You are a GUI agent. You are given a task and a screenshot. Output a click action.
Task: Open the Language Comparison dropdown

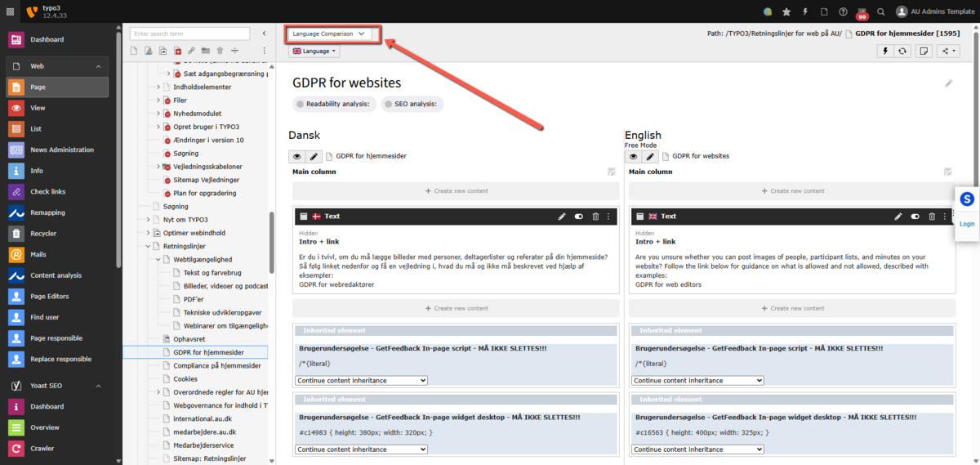[x=333, y=34]
